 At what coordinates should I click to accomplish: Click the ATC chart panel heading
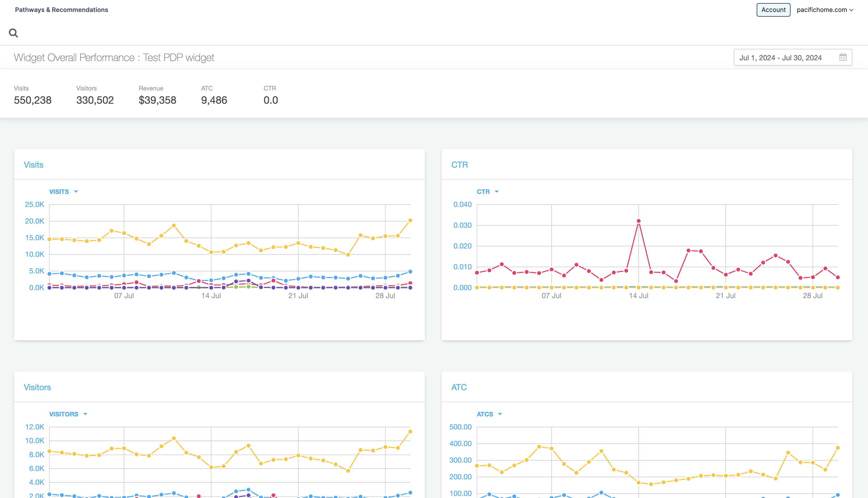point(459,387)
